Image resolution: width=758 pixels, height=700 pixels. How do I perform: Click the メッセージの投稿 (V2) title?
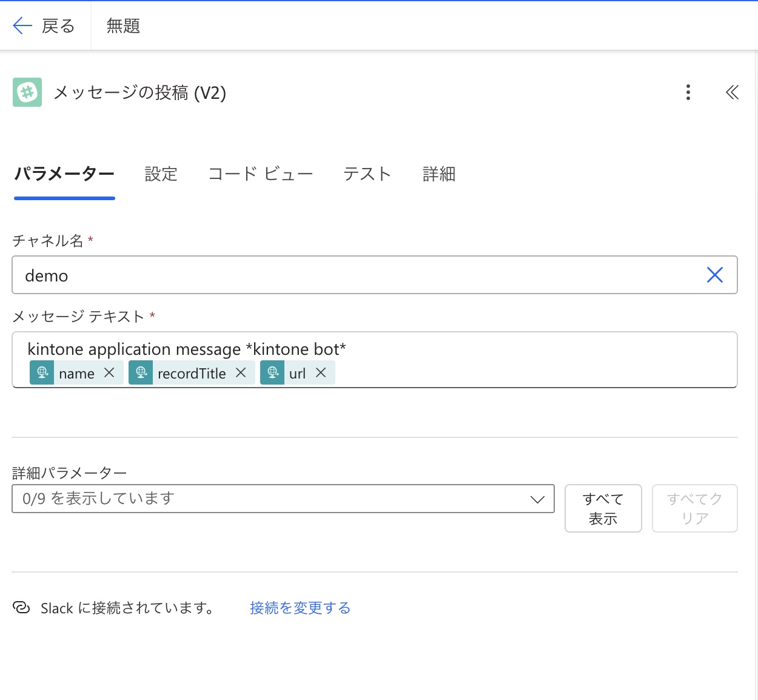coord(140,93)
